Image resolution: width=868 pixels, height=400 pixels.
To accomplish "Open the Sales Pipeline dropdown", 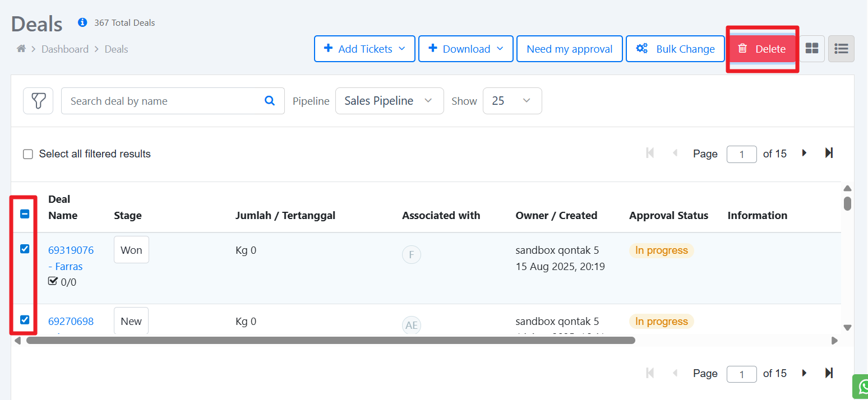I will [x=389, y=101].
